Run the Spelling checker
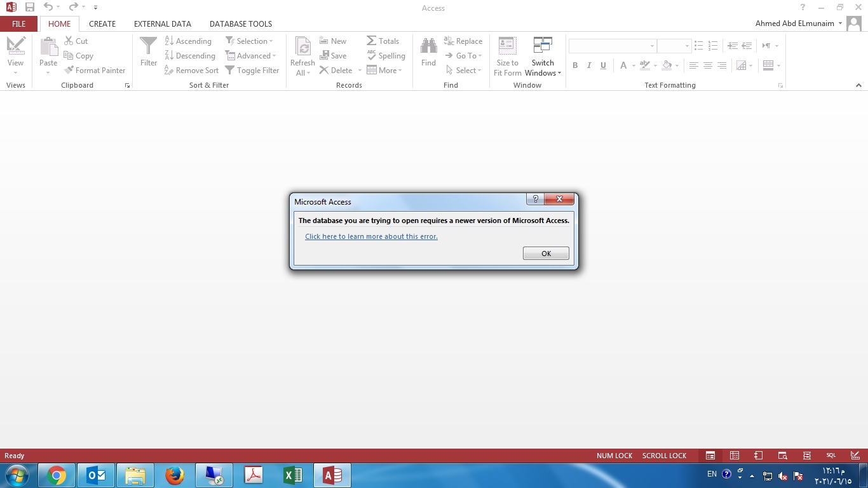 386,56
